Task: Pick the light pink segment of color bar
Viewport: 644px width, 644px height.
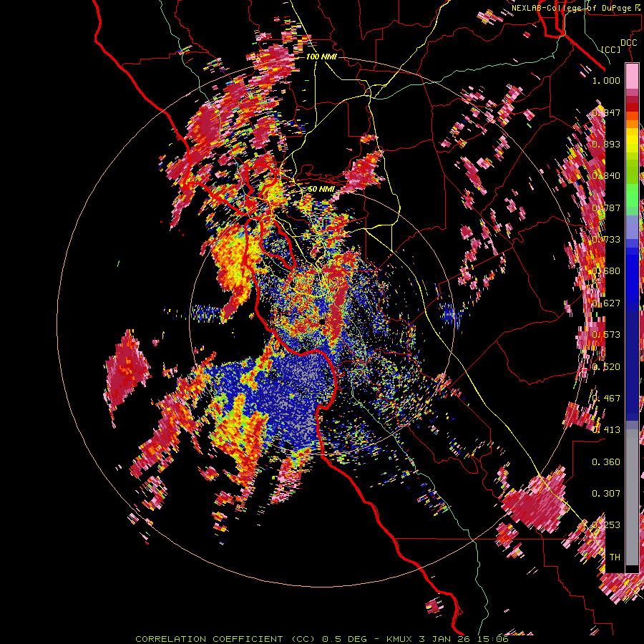Action: pos(632,76)
